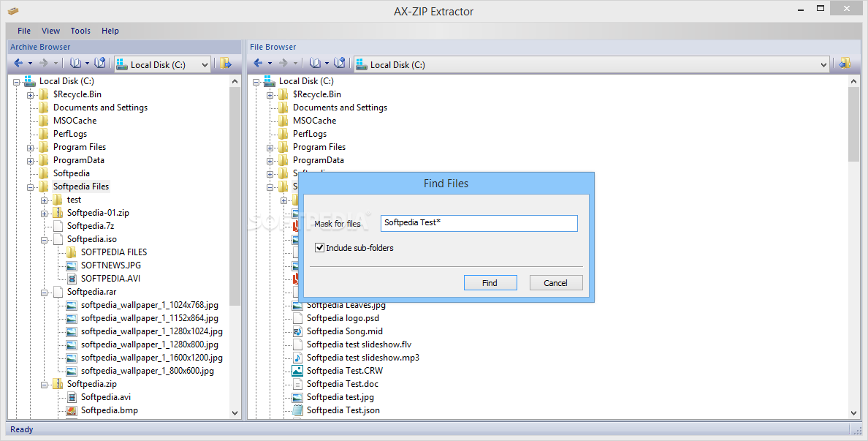The height and width of the screenshot is (441, 868).
Task: Select MSOCache folder in File Browser
Action: point(314,120)
